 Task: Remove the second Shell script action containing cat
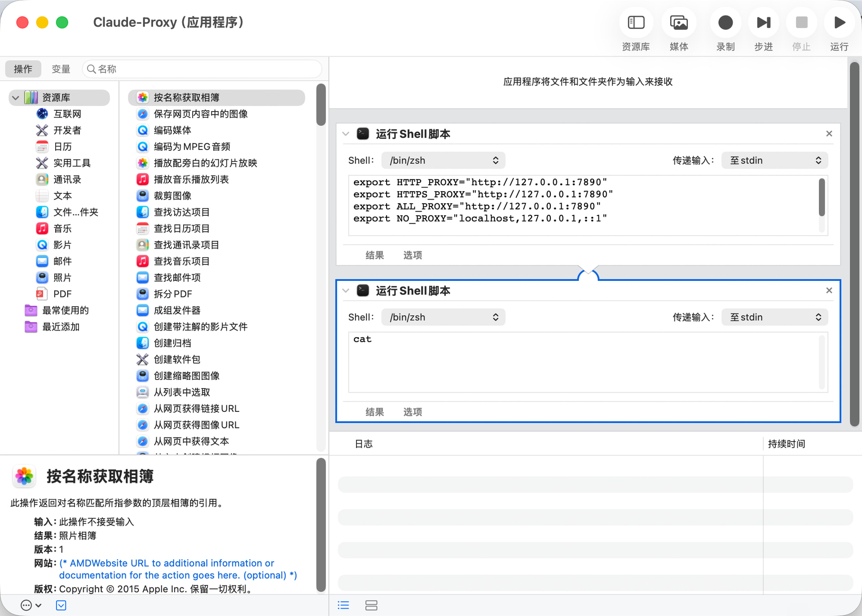(829, 291)
